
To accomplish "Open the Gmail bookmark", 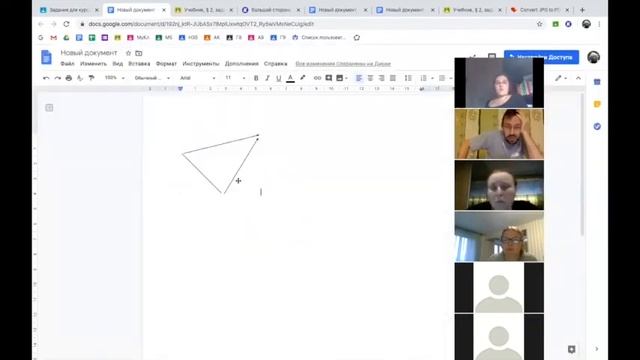I will click(x=53, y=38).
